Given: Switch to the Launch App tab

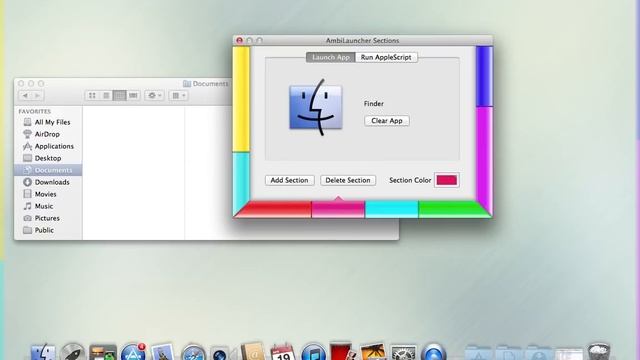Looking at the screenshot, I should [x=331, y=58].
